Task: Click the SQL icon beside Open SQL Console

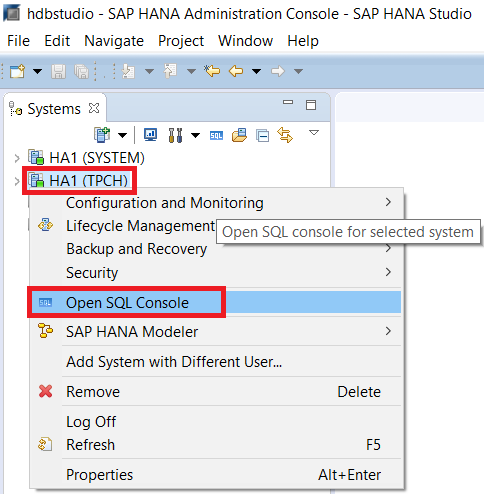Action: tap(45, 303)
